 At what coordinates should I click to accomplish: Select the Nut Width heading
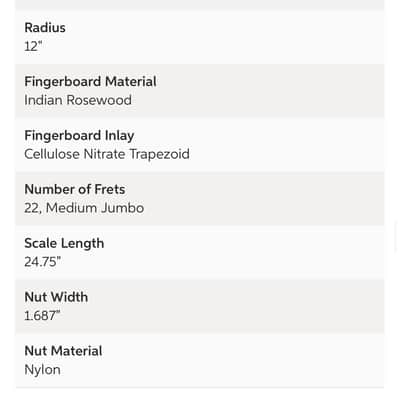56,297
